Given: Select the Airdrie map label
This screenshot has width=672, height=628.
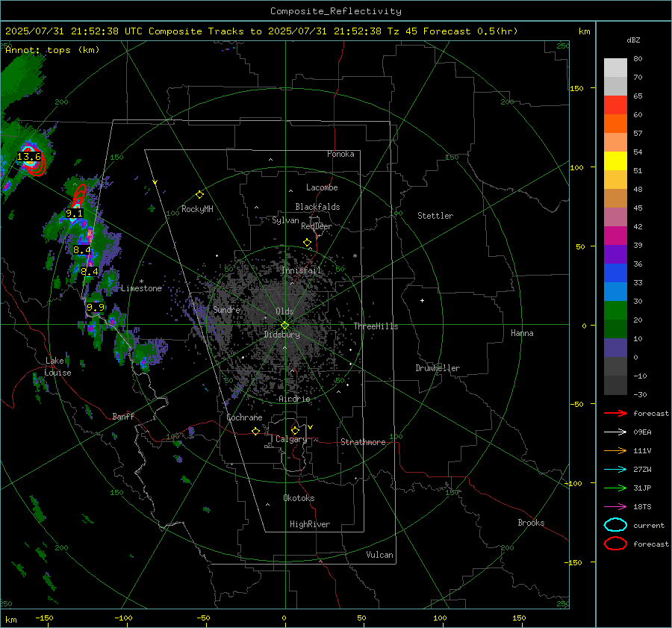Looking at the screenshot, I should [x=294, y=399].
